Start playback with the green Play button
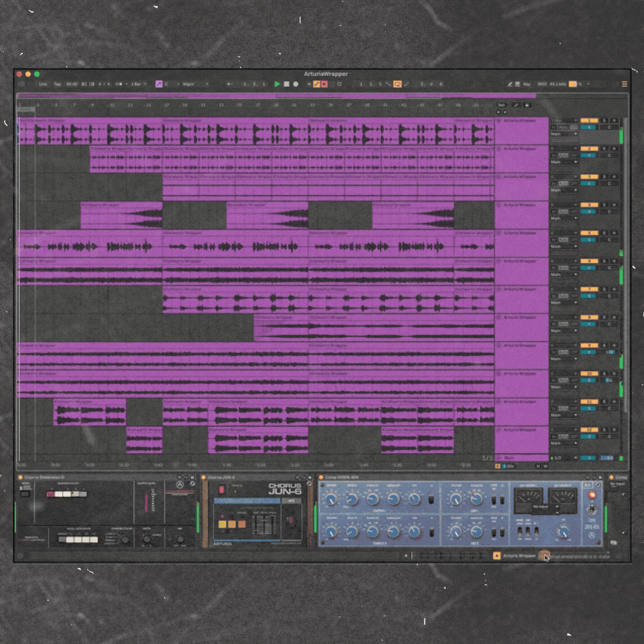This screenshot has width=644, height=644. click(x=278, y=84)
